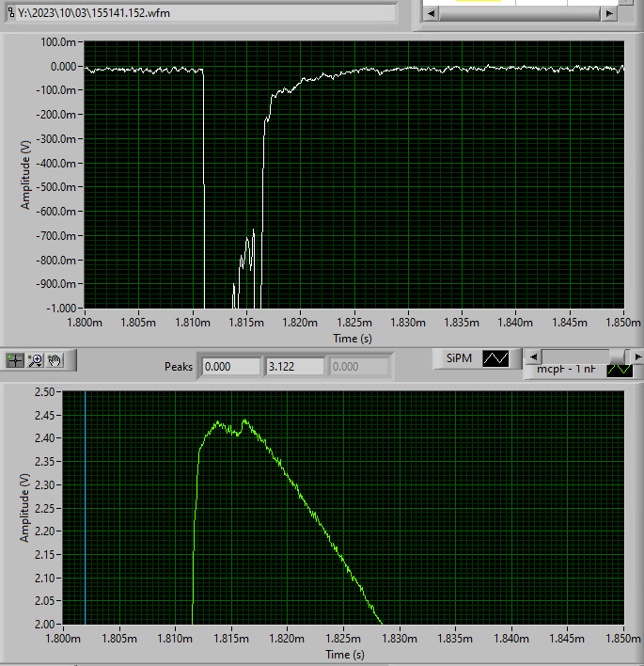This screenshot has width=644, height=666.
Task: Select the SiPM plot legend label
Action: coord(459,358)
